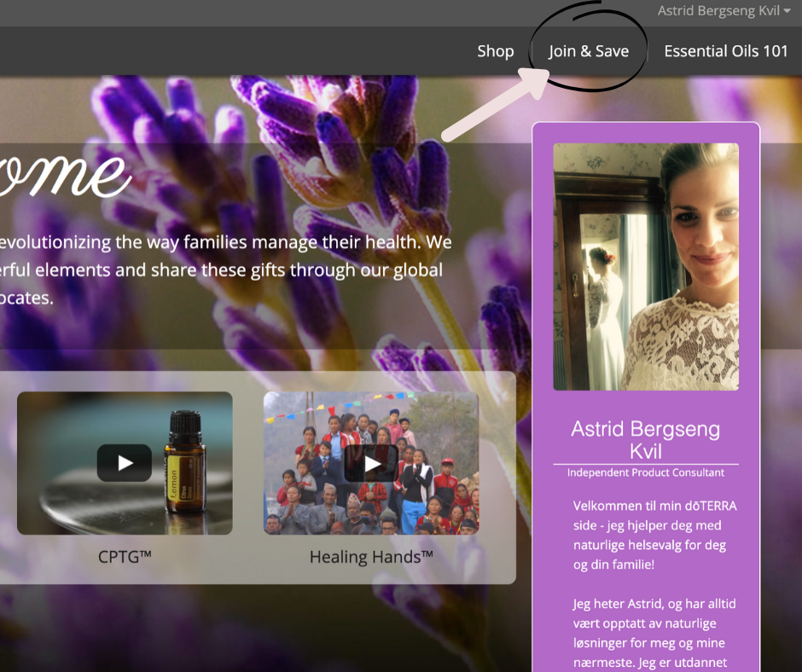Play the CPTG video
This screenshot has width=802, height=672.
[125, 463]
